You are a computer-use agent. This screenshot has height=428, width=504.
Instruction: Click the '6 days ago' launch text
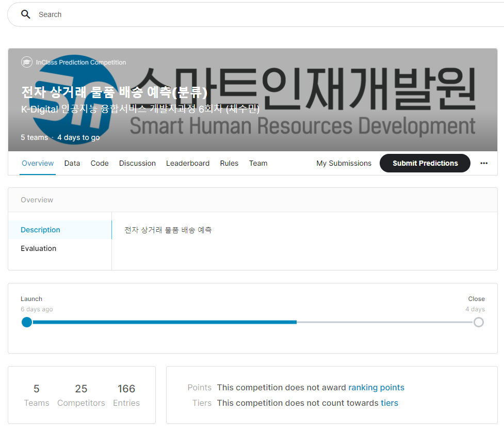tap(37, 309)
